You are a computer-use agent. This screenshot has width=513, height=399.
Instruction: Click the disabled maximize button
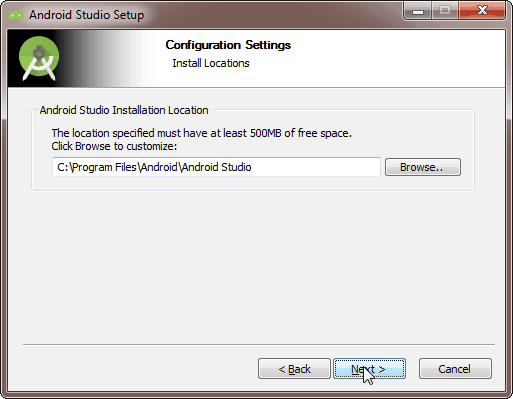pyautogui.click(x=445, y=11)
